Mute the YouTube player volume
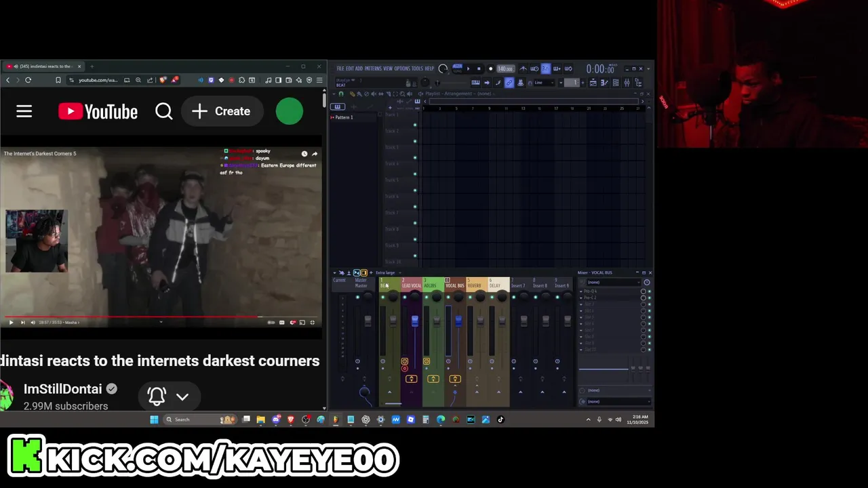Image resolution: width=868 pixels, height=488 pixels. [33, 323]
